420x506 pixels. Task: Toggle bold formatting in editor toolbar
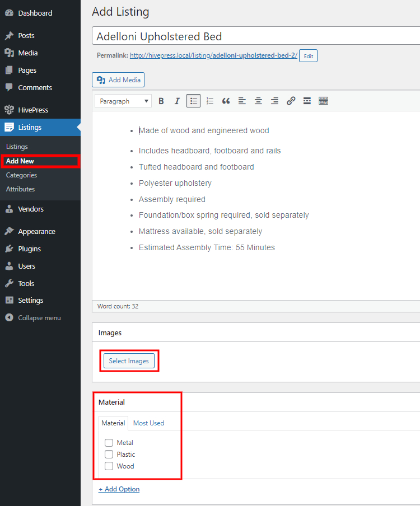coord(161,101)
